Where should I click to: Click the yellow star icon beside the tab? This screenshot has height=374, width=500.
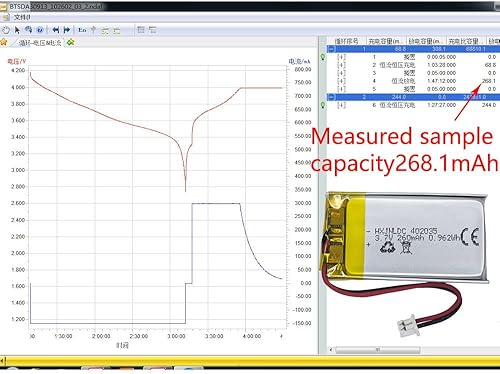[4, 42]
